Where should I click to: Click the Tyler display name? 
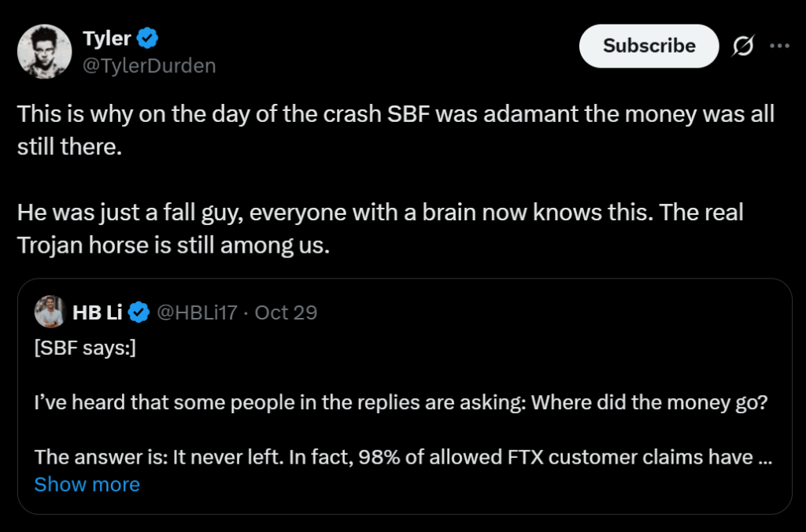point(107,38)
